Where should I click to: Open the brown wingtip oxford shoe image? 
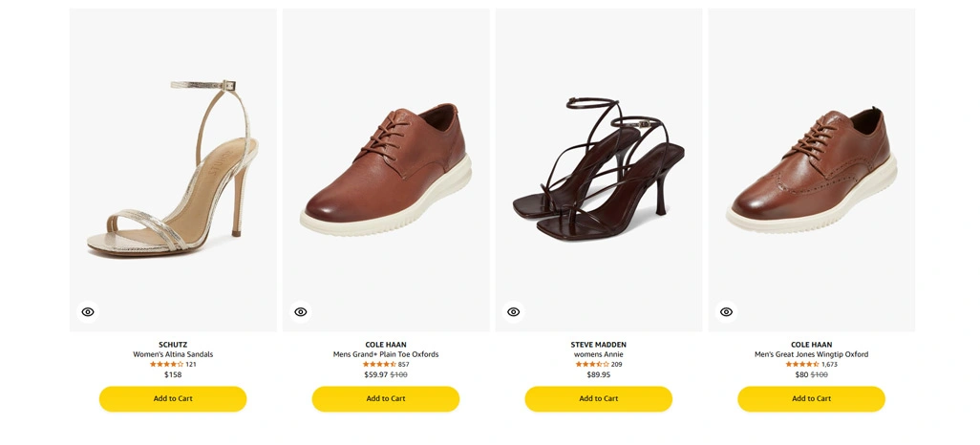(811, 170)
